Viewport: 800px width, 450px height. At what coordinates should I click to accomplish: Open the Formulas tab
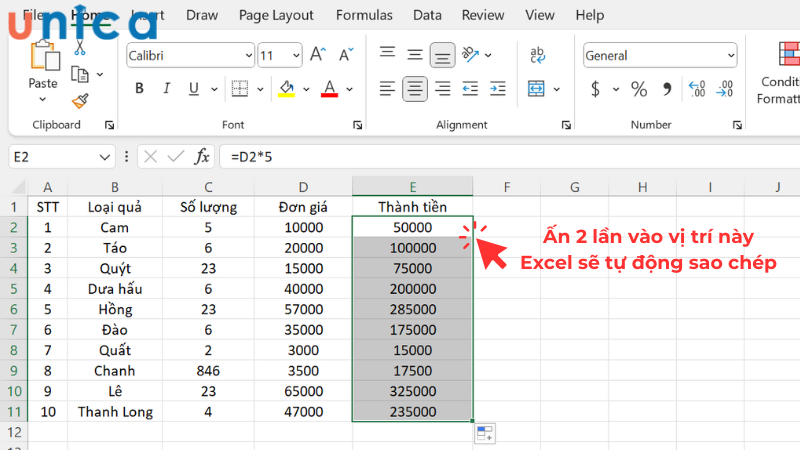pos(364,15)
